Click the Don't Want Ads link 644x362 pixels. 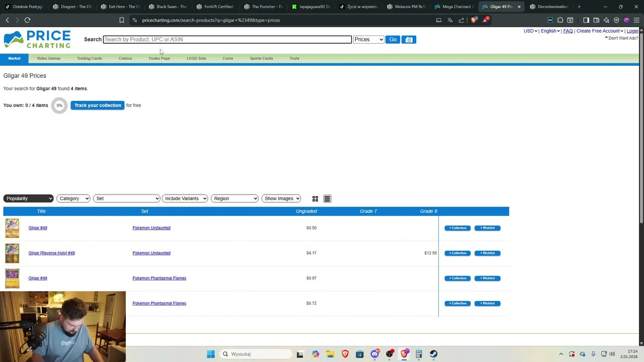pos(621,38)
